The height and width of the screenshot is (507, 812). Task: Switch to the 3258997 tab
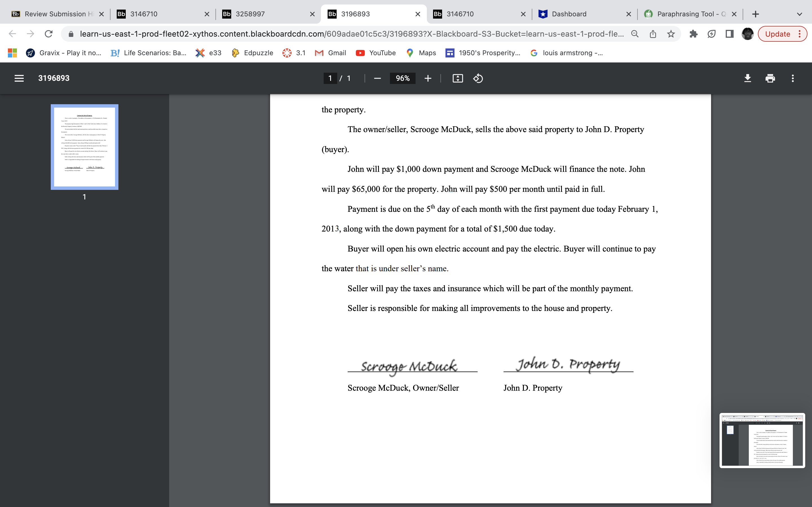pos(250,14)
